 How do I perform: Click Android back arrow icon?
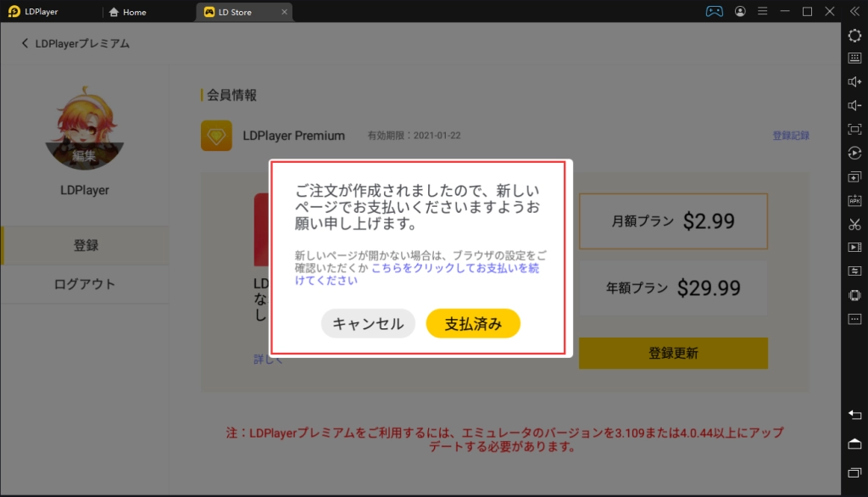854,415
